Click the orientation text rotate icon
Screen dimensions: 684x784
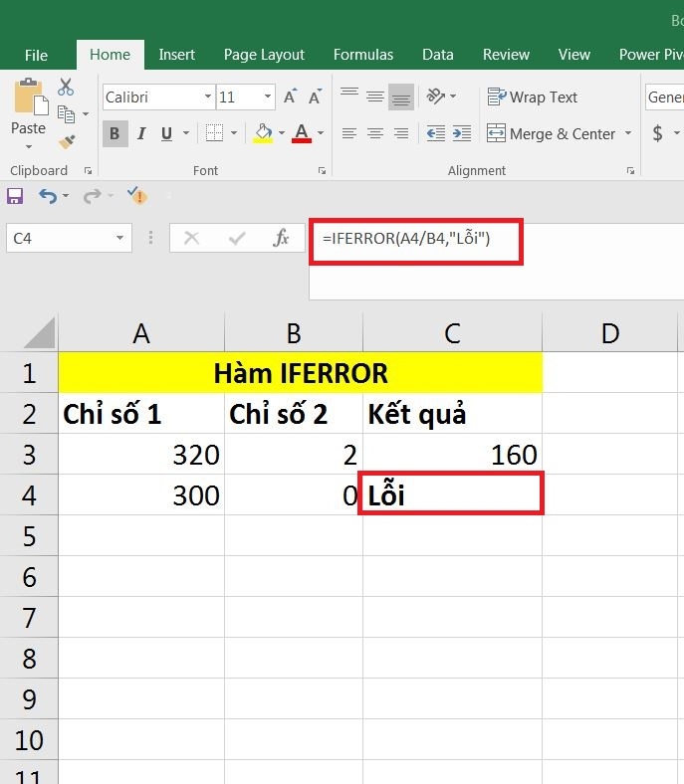tap(436, 96)
